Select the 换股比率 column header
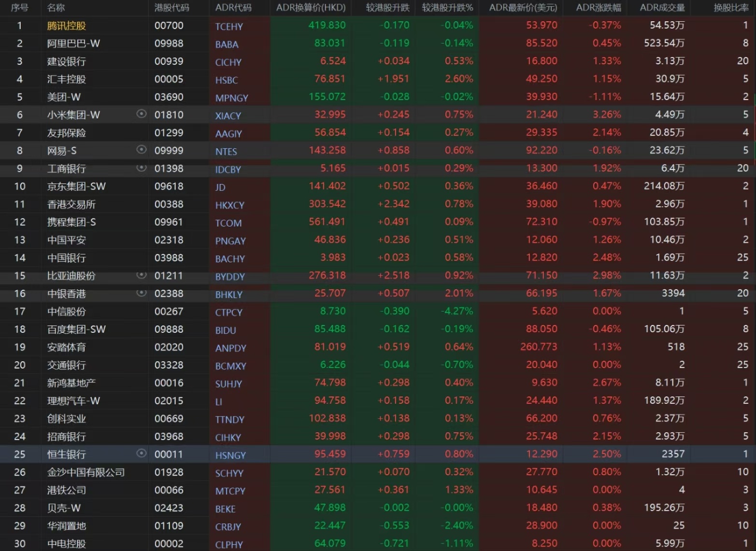This screenshot has width=756, height=551. coord(731,8)
